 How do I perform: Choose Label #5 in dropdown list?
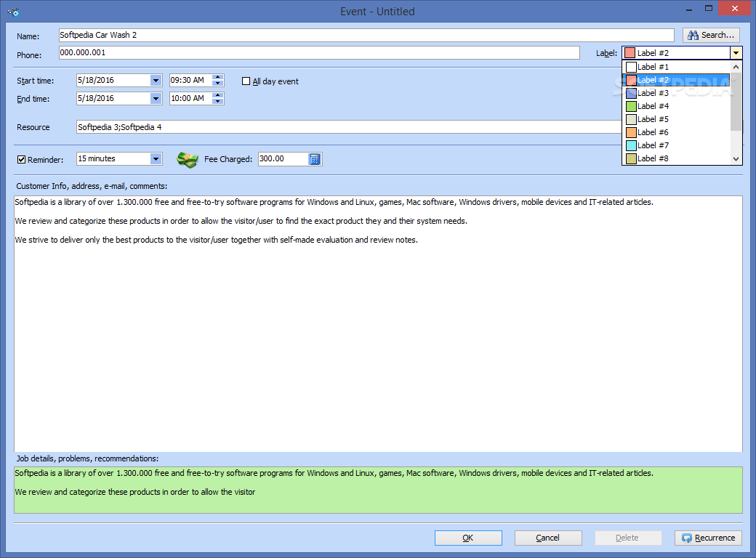(x=677, y=119)
